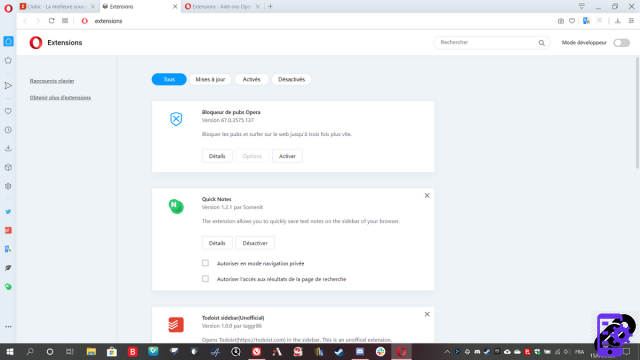Remove Todoist sidebar extension with X
The width and height of the screenshot is (640, 360).
point(427,314)
